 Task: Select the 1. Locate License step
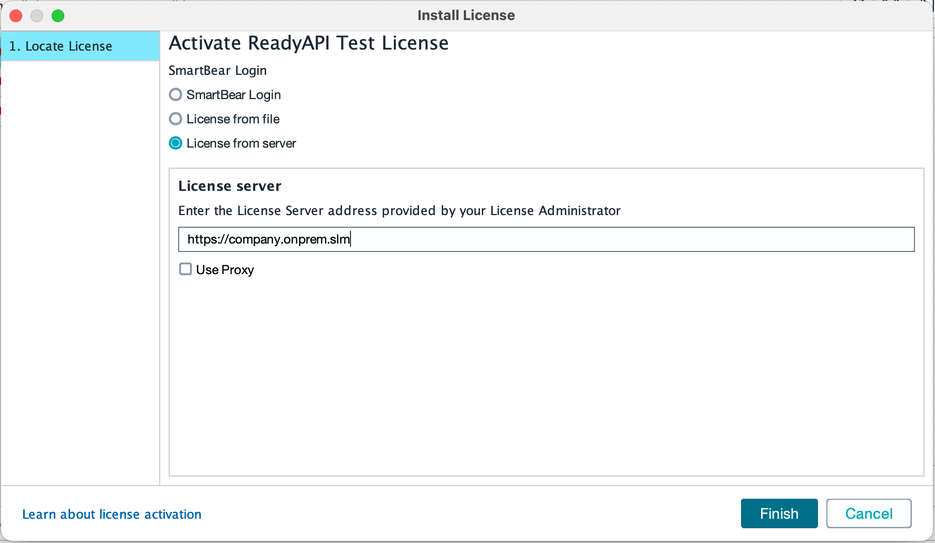tap(80, 46)
